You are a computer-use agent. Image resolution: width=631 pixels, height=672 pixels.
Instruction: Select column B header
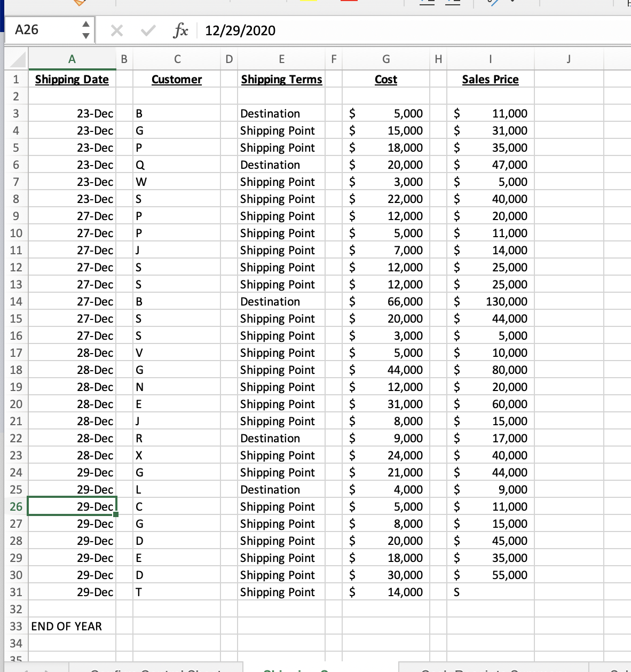(124, 59)
